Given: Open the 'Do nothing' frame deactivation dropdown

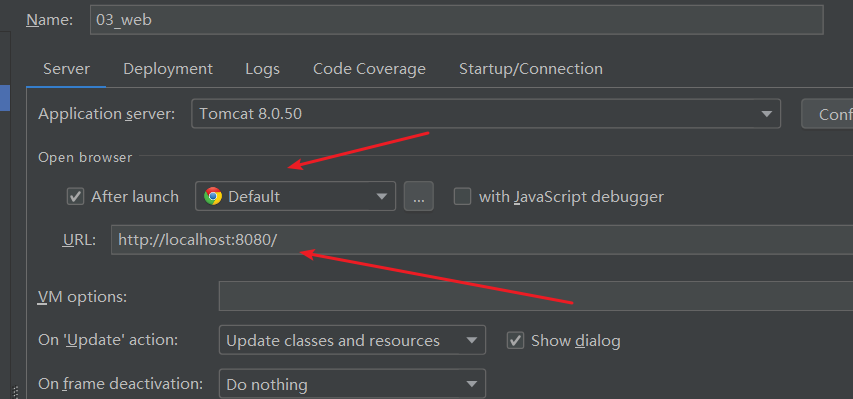Looking at the screenshot, I should [352, 384].
